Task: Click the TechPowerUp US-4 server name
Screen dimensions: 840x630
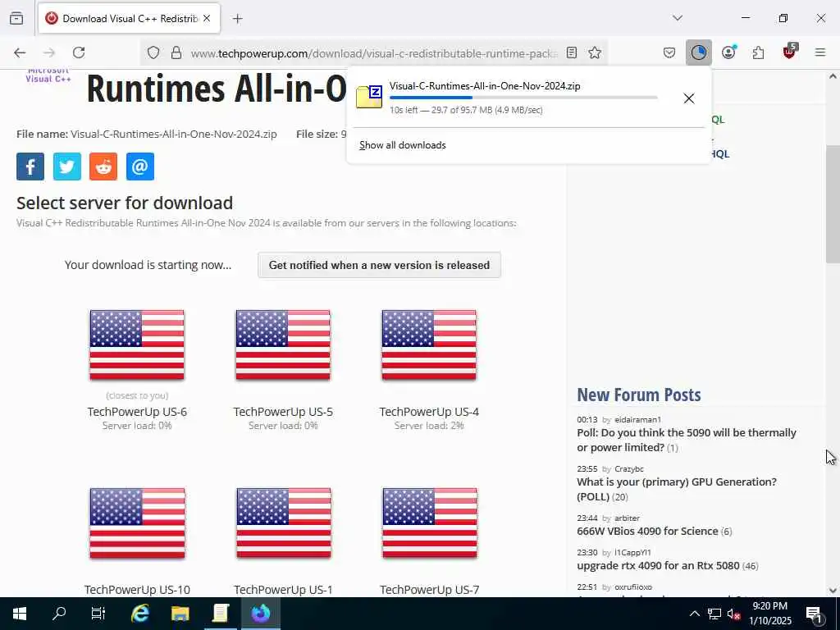Action: click(429, 412)
